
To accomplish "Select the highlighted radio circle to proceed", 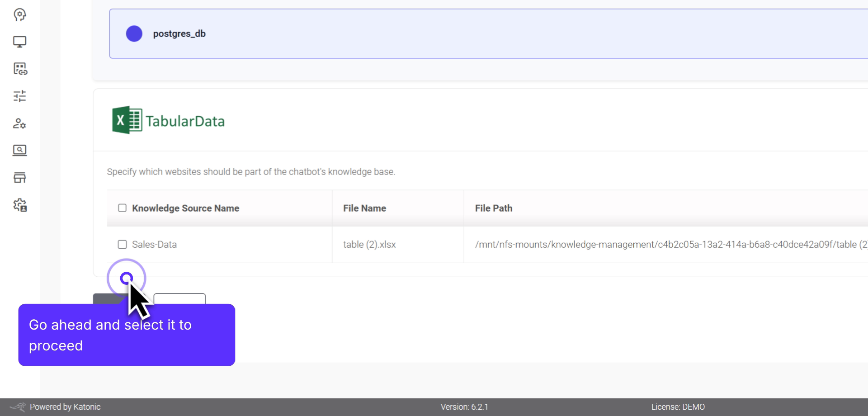I will [127, 279].
